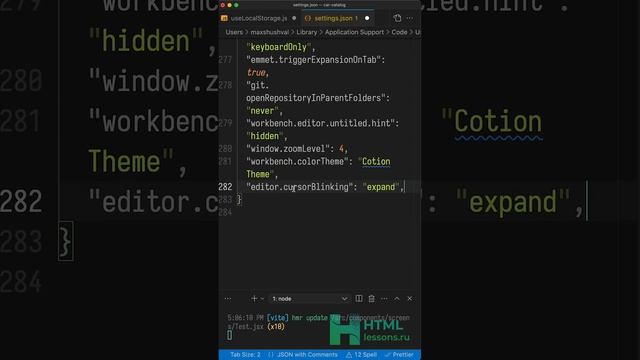Click "workbench.editor.untitled.hint" key
This screenshot has width=640, height=360.
coord(320,123)
